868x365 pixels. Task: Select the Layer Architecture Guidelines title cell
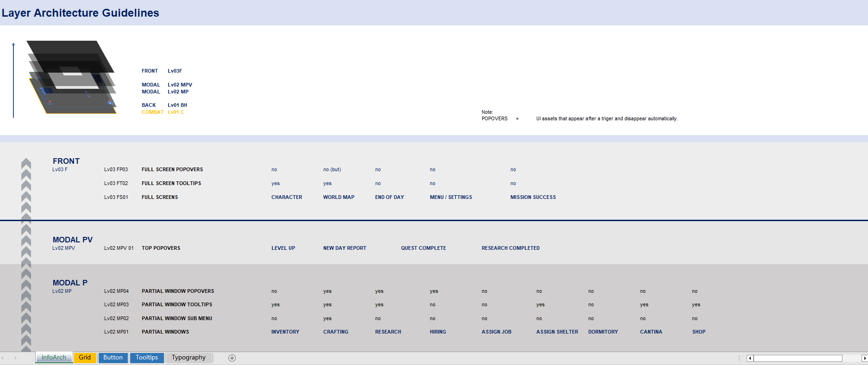click(80, 13)
